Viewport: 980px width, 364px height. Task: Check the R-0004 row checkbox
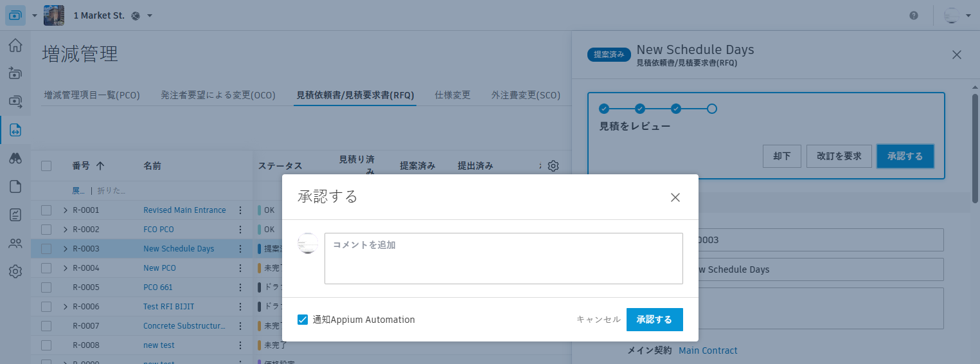46,268
